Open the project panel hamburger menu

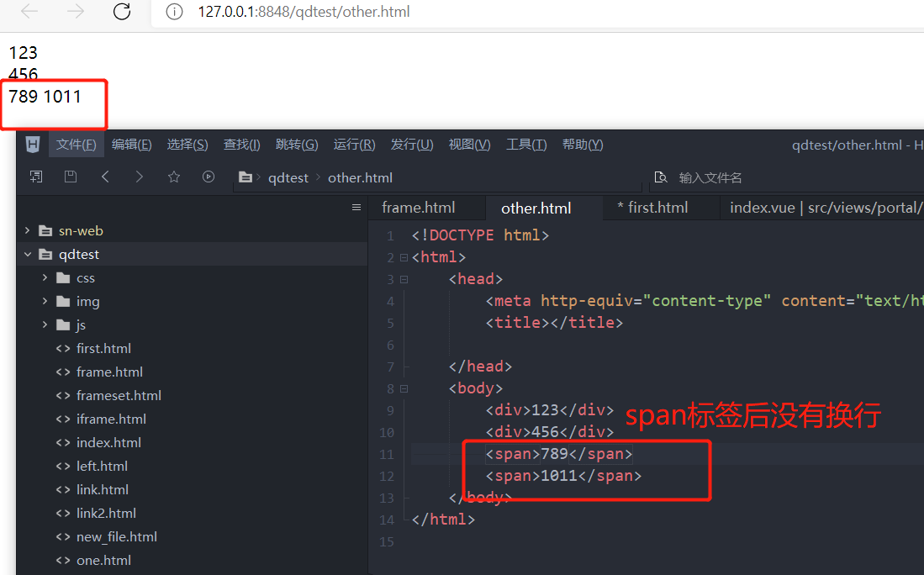click(x=356, y=208)
